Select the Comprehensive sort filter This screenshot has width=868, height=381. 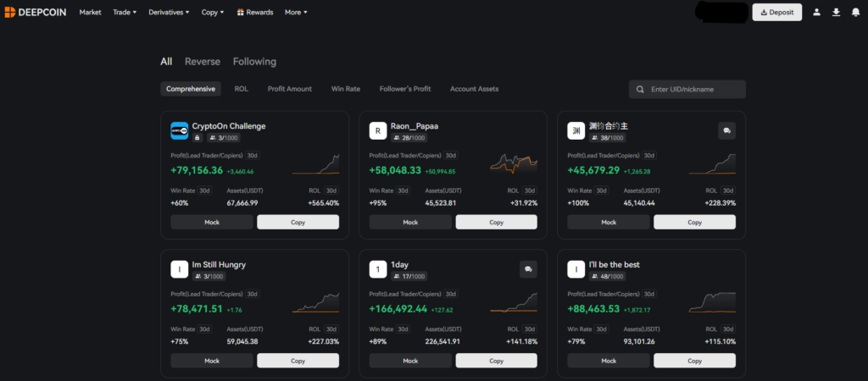tap(191, 89)
